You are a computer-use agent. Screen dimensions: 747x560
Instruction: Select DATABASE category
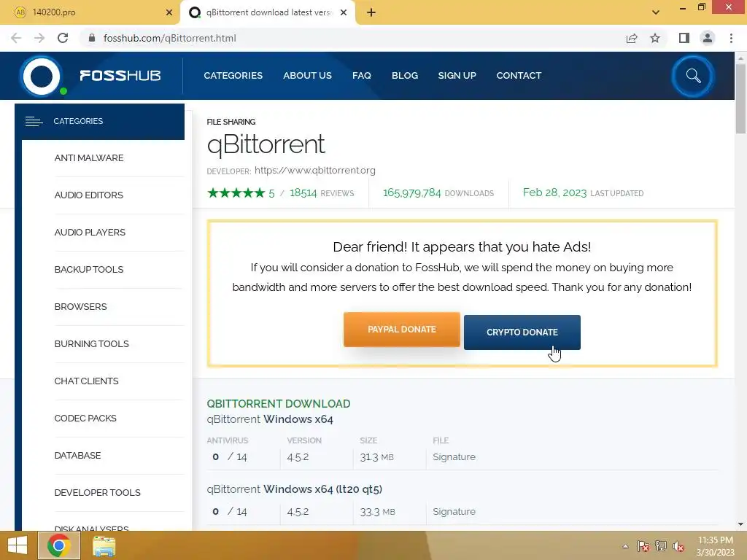pos(77,455)
